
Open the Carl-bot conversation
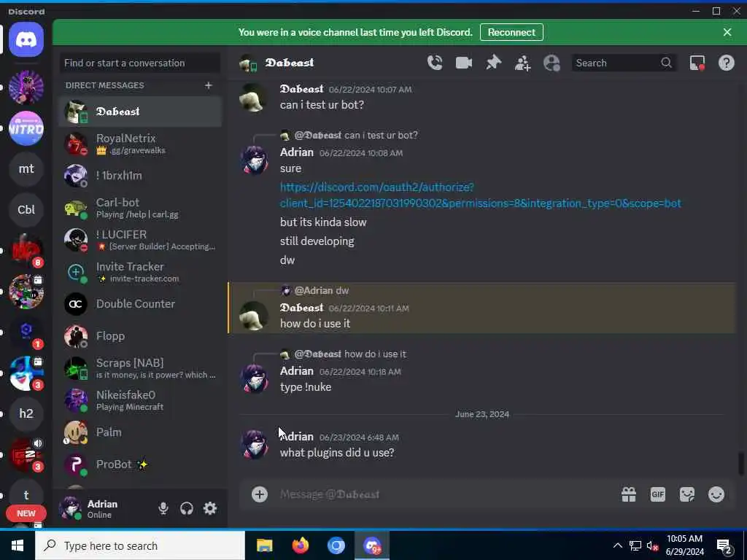(140, 208)
